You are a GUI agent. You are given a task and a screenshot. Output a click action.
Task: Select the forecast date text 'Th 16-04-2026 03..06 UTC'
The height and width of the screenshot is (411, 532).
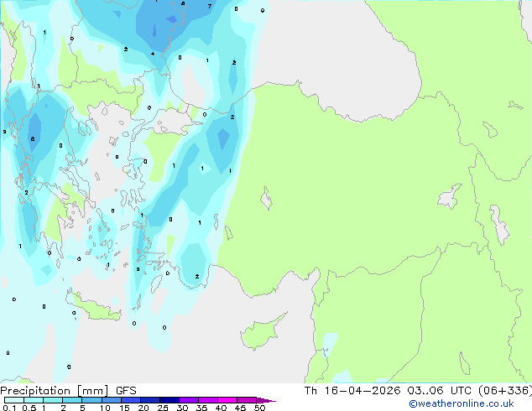(388, 391)
